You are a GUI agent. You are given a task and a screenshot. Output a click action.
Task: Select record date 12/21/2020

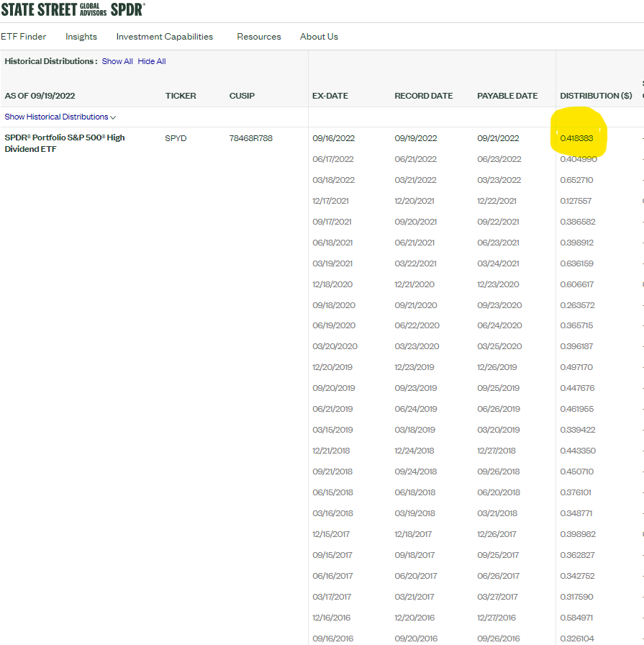click(x=414, y=284)
